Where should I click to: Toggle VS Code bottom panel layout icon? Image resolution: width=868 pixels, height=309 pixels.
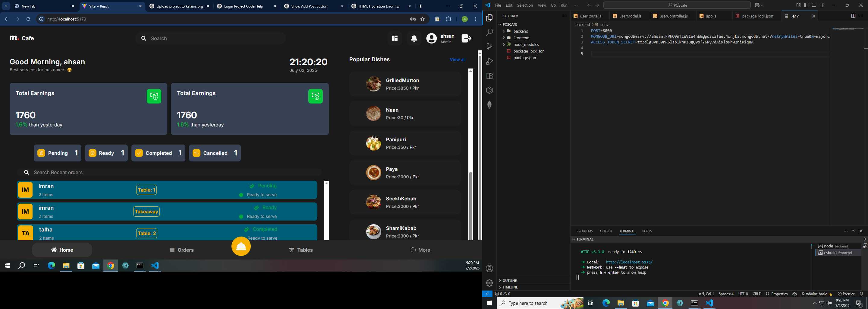[814, 5]
